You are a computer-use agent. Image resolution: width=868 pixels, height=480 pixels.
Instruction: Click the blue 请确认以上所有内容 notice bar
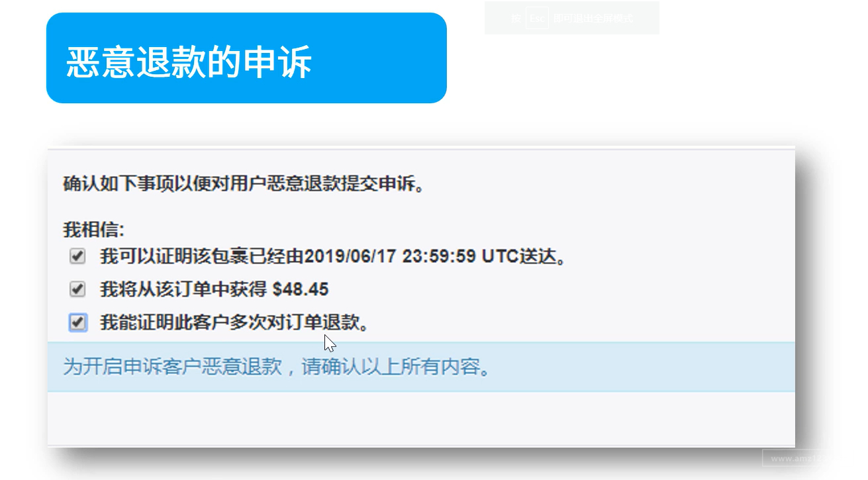pyautogui.click(x=421, y=367)
